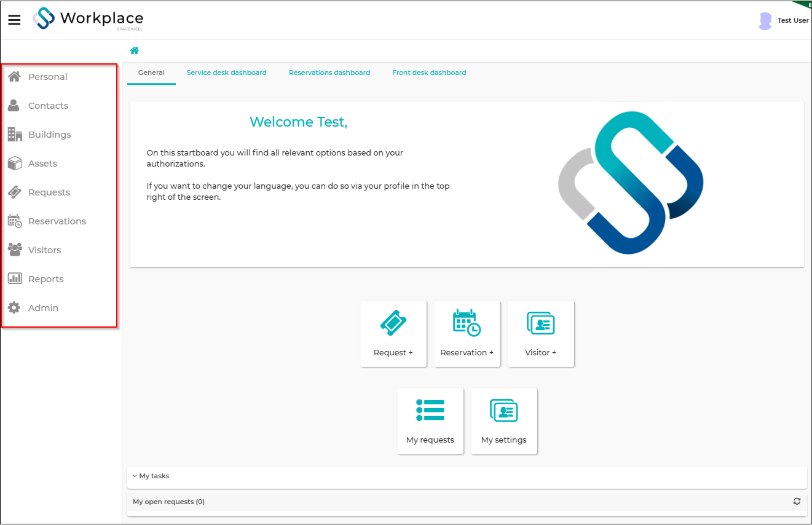Click the Reservation + tile

click(x=467, y=334)
